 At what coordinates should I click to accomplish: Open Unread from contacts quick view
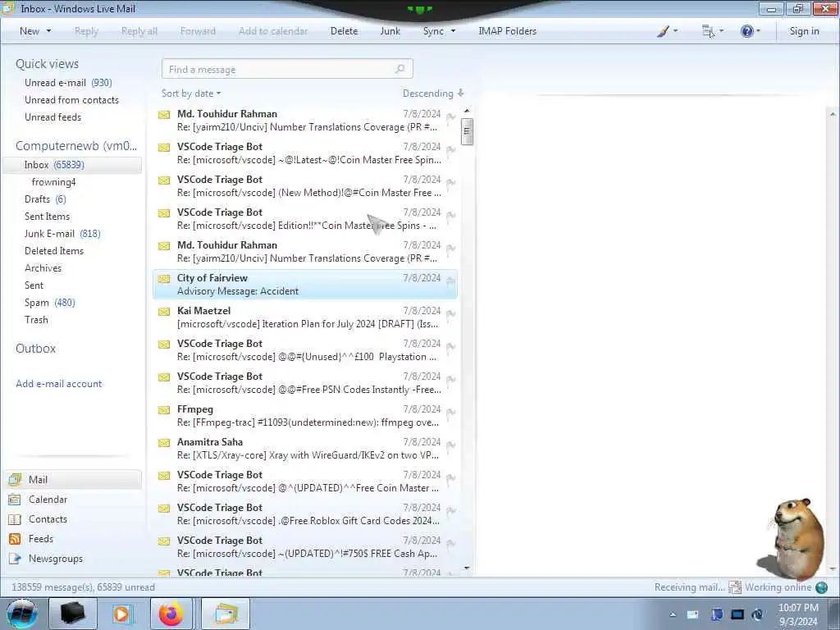[72, 99]
